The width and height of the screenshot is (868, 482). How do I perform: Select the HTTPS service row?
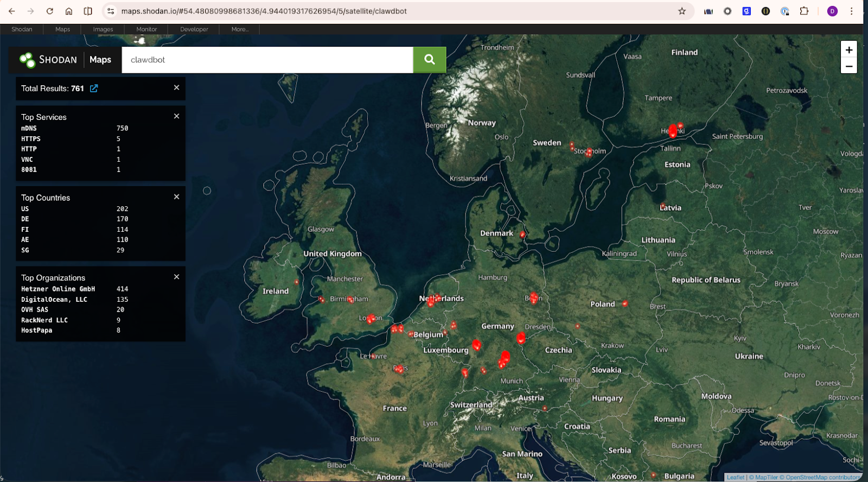click(75, 139)
